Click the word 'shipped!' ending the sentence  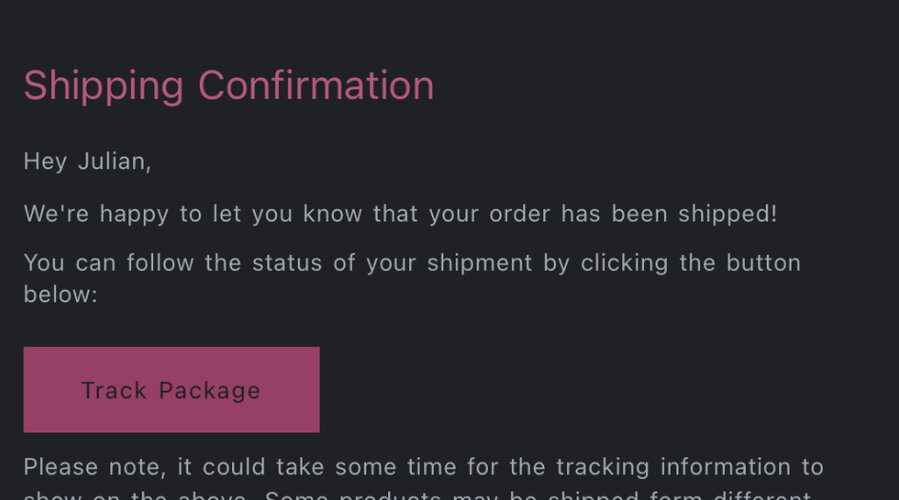[728, 214]
